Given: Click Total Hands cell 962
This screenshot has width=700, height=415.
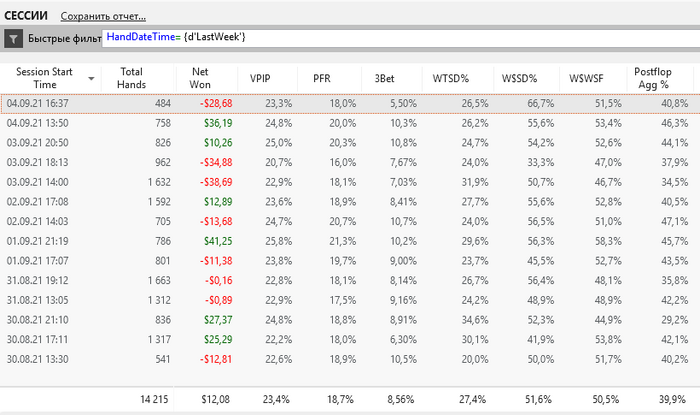Looking at the screenshot, I should (163, 162).
